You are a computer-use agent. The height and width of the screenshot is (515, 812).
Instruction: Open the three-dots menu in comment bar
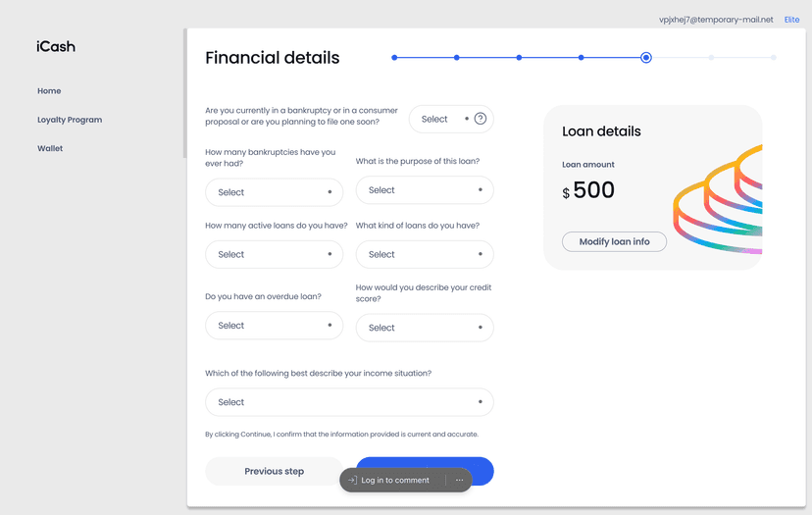pos(459,480)
